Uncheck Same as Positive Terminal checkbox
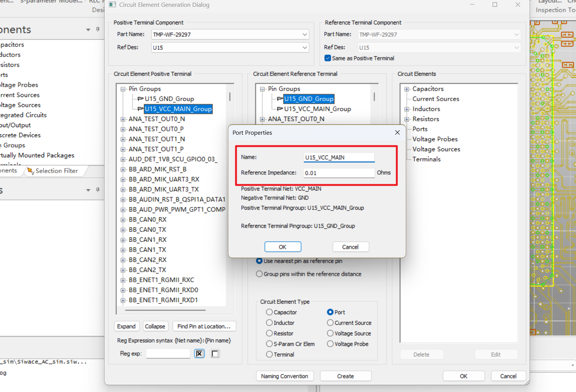 tap(328, 58)
